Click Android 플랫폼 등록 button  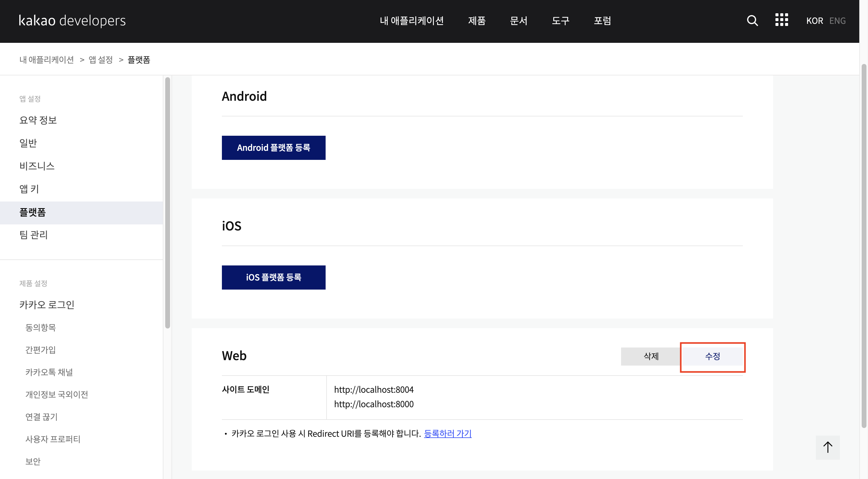[273, 148]
